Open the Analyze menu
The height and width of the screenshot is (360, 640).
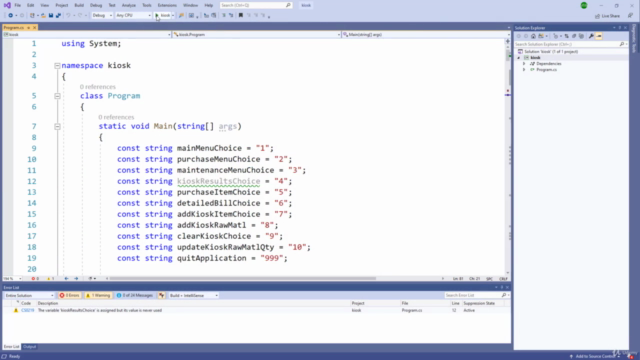coord(129,5)
